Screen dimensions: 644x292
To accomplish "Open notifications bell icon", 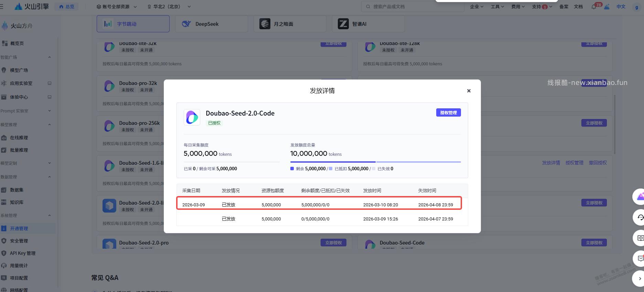I will click(x=594, y=7).
